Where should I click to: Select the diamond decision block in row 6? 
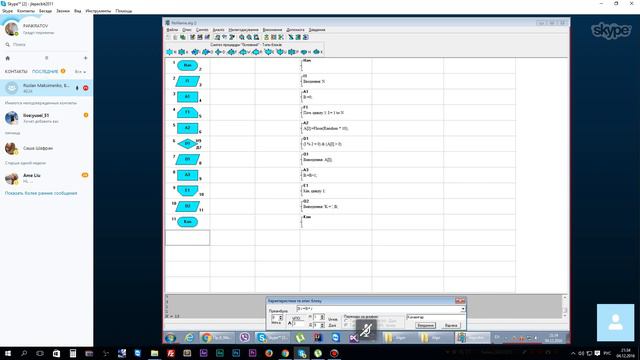(187, 144)
